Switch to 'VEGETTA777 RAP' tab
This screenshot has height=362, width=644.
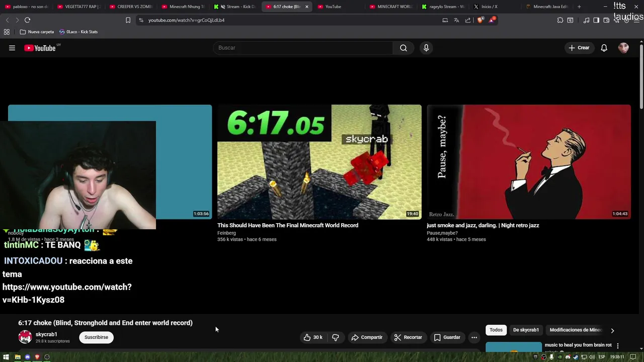(x=79, y=7)
